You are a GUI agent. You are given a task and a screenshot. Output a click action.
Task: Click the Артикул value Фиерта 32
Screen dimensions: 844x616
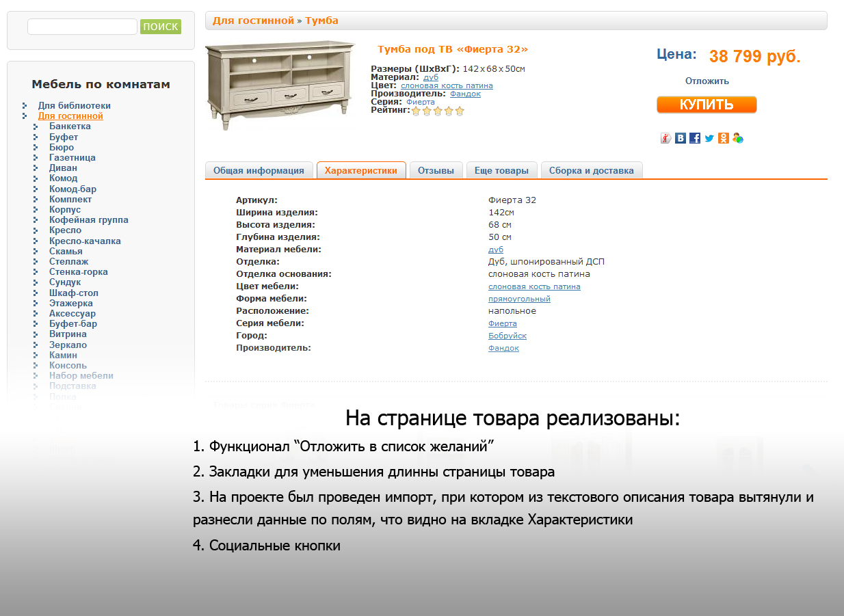click(512, 200)
